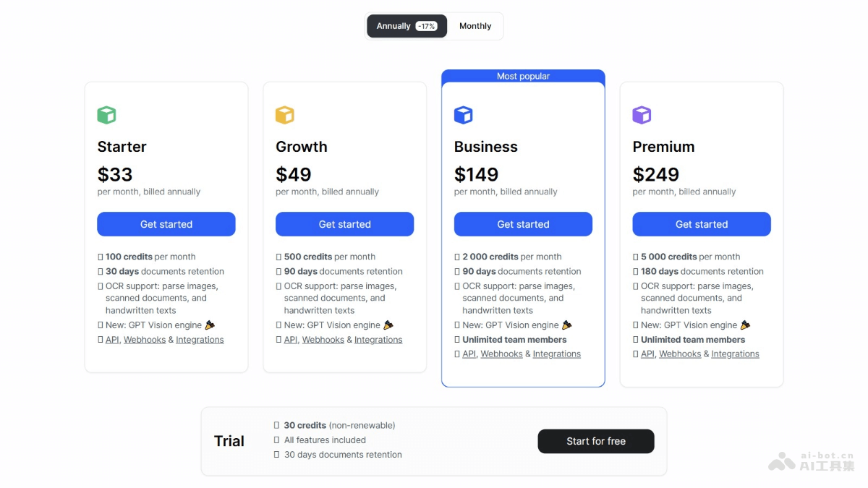The image size is (868, 488).
Task: Click the party emoji beside Business's GPT Vision engine
Action: pyautogui.click(x=566, y=325)
